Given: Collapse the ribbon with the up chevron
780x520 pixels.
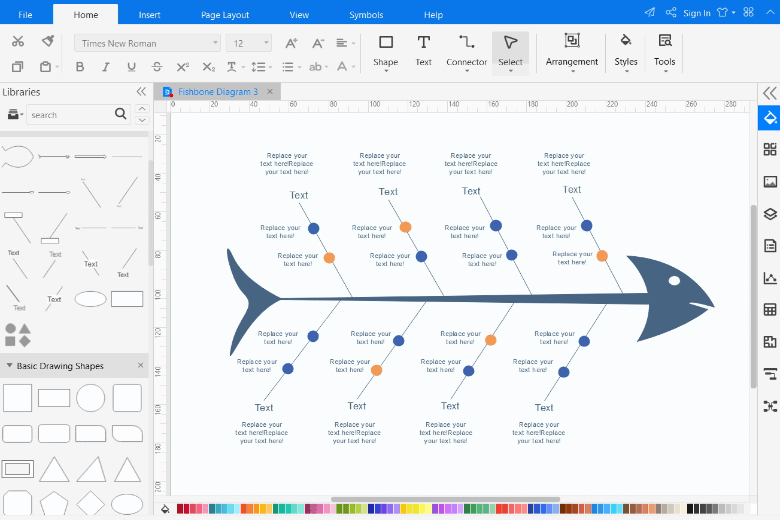Looking at the screenshot, I should (x=771, y=12).
